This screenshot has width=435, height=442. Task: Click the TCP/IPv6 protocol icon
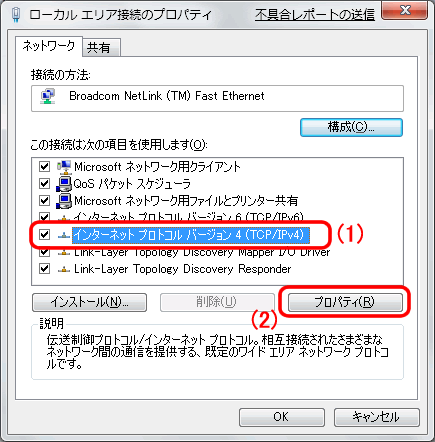coord(64,218)
